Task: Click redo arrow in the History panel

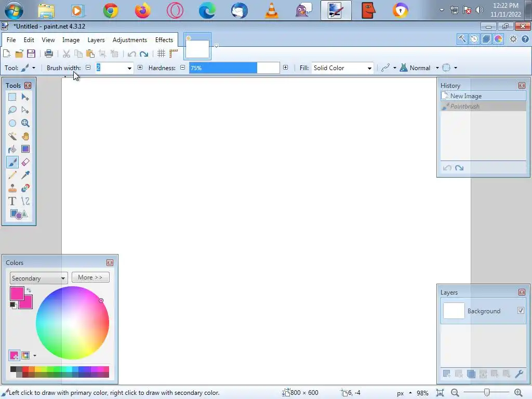Action: [x=459, y=168]
